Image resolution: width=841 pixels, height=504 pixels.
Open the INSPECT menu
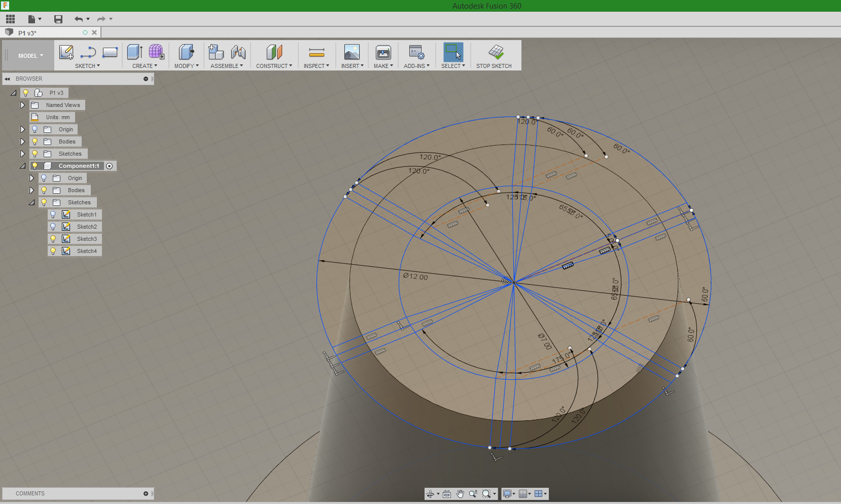[317, 66]
